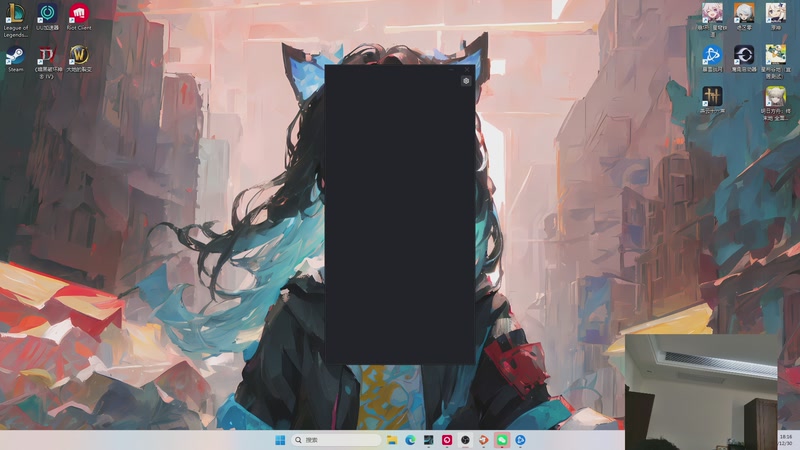This screenshot has height=450, width=800.
Task: Close the dark window
Action: click(467, 69)
